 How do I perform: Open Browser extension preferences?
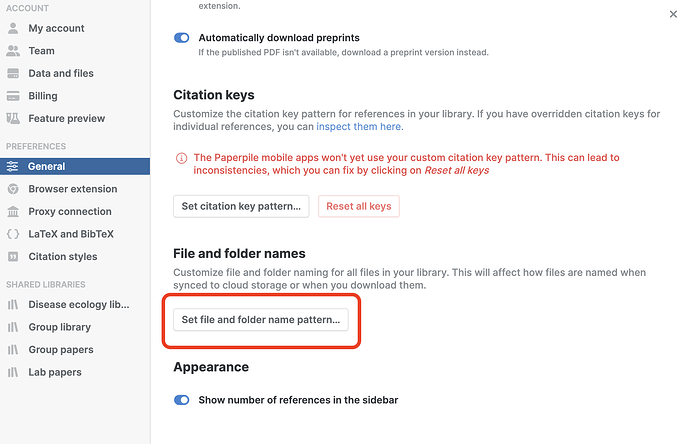[73, 189]
